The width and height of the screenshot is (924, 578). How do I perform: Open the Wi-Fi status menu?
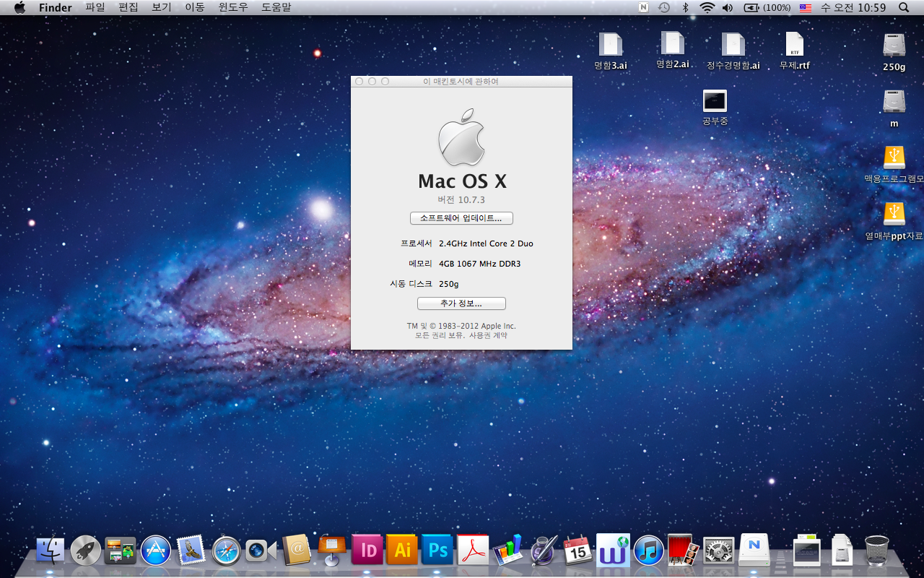point(707,7)
